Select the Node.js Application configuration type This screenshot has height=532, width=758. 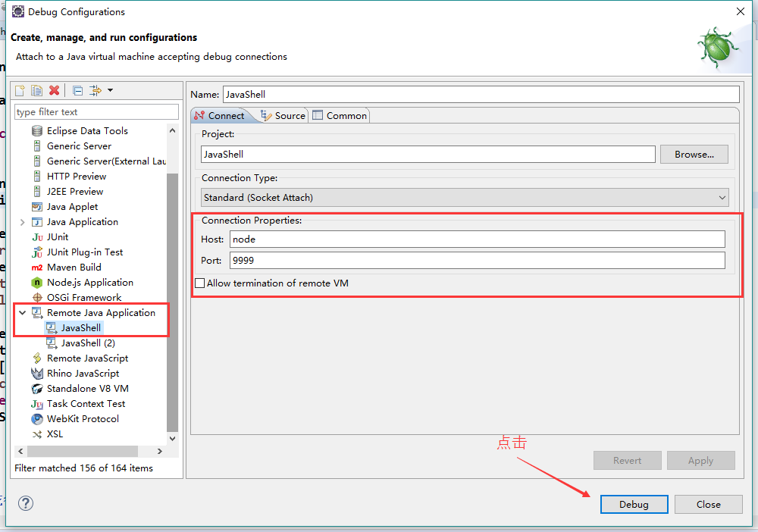coord(89,283)
